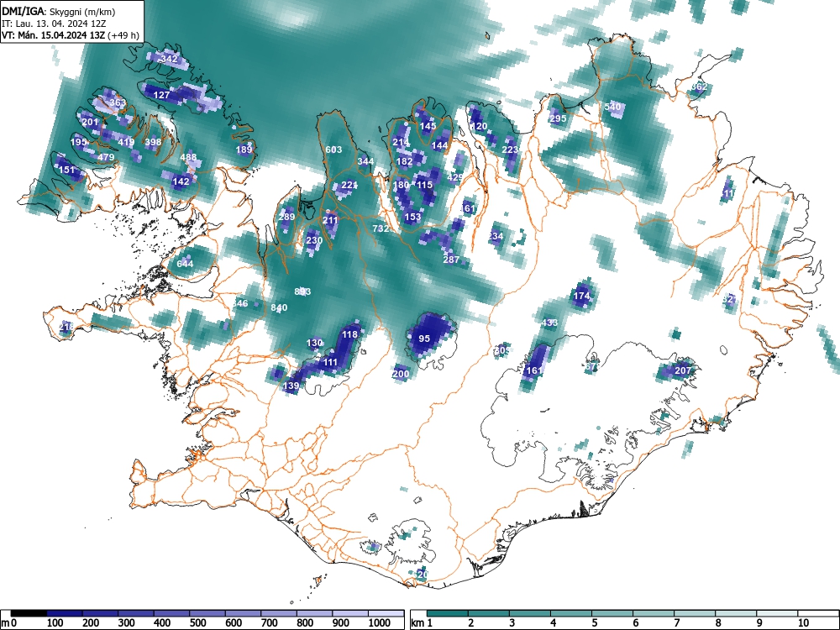
Task: Select the dark navy 100–200 m legend swatch
Action: point(65,613)
